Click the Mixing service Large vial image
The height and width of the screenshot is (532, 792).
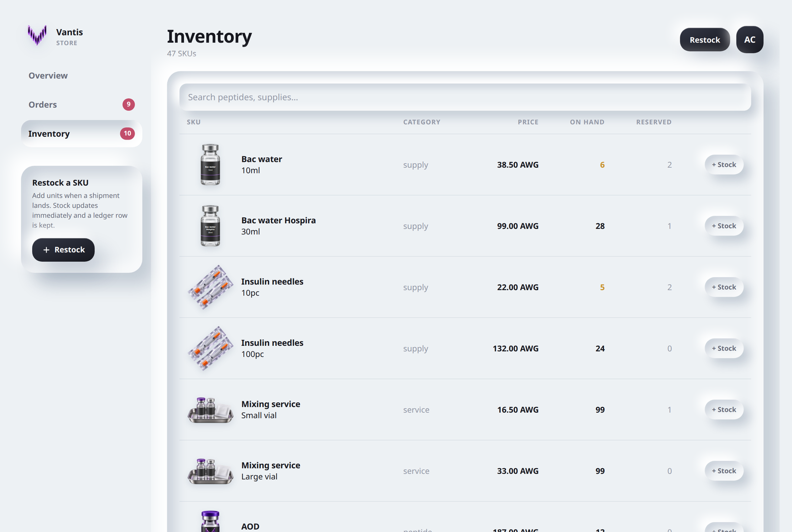click(210, 471)
